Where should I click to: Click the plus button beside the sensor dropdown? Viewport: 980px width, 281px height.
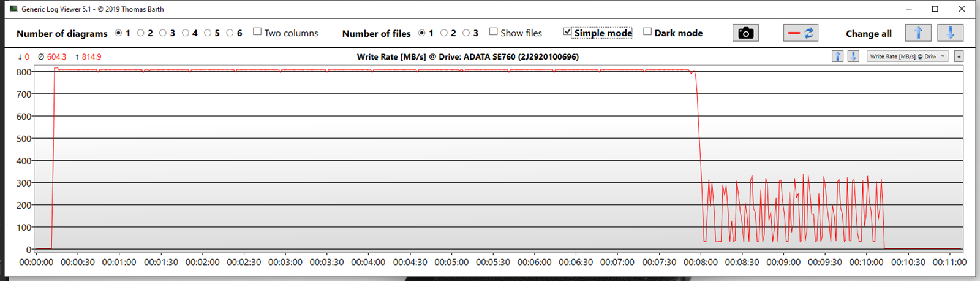(959, 56)
